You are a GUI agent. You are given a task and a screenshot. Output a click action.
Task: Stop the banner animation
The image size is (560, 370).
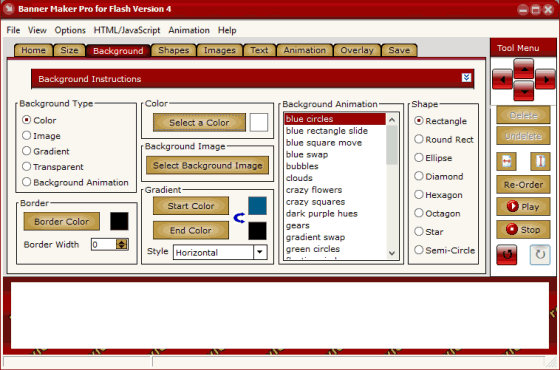[x=523, y=229]
